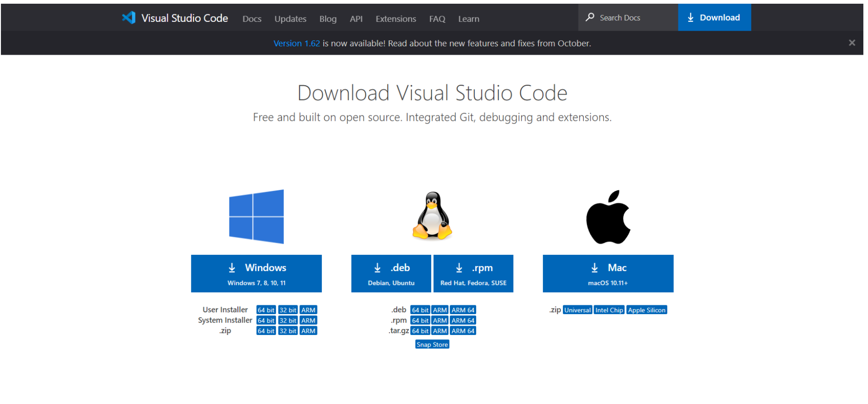The image size is (868, 404).
Task: Click the Linux Tux penguin icon
Action: click(x=432, y=216)
